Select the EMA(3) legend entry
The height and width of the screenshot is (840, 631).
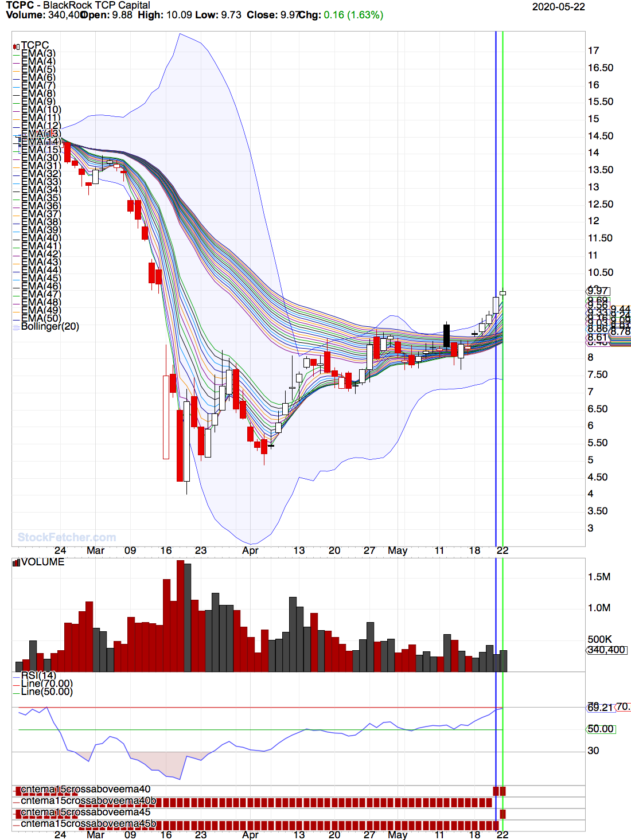[x=34, y=53]
